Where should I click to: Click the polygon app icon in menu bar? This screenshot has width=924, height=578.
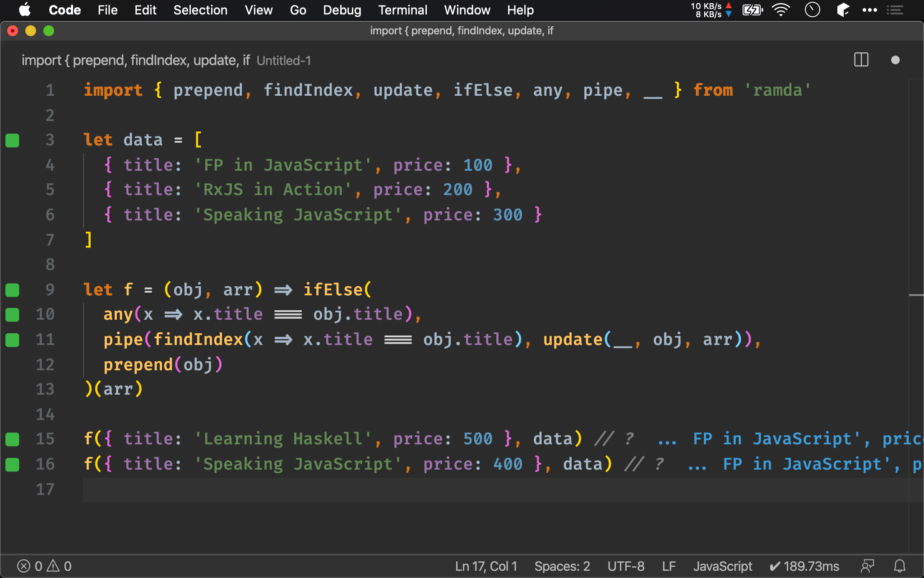(842, 9)
